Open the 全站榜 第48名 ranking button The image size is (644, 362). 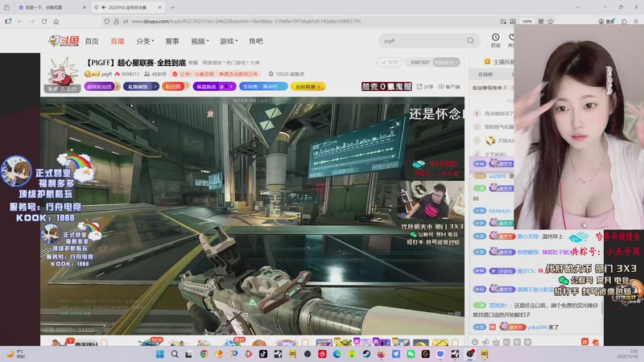[263, 87]
